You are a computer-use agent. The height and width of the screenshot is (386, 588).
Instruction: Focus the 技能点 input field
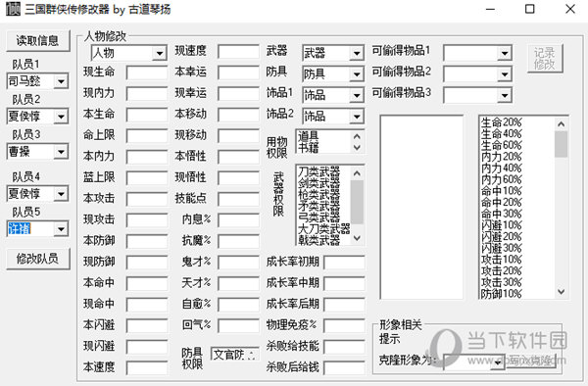238,199
